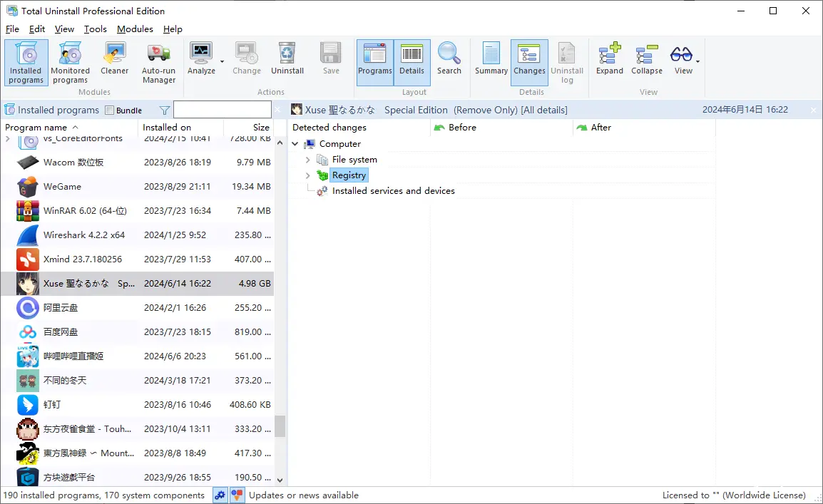Open the Auto-run Manager
Screen dimensions: 823x504
pos(158,63)
